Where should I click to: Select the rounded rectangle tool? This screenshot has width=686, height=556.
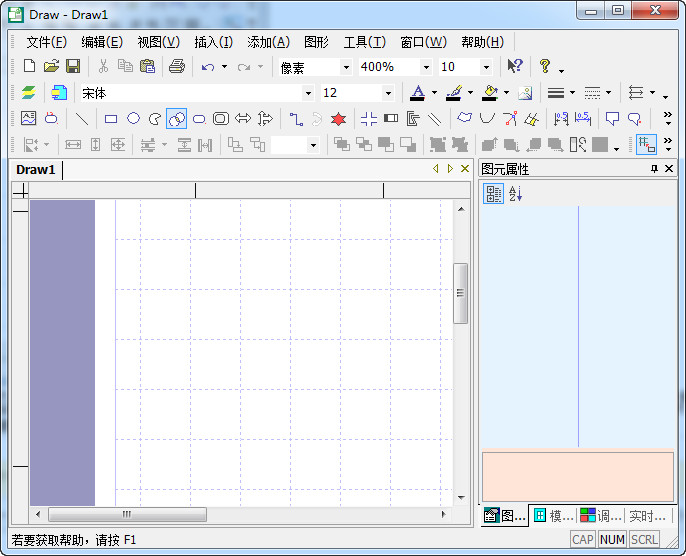tap(199, 119)
